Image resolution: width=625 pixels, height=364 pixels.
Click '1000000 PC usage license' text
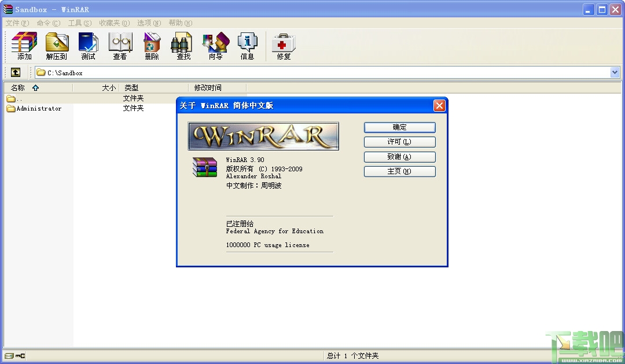tap(267, 245)
